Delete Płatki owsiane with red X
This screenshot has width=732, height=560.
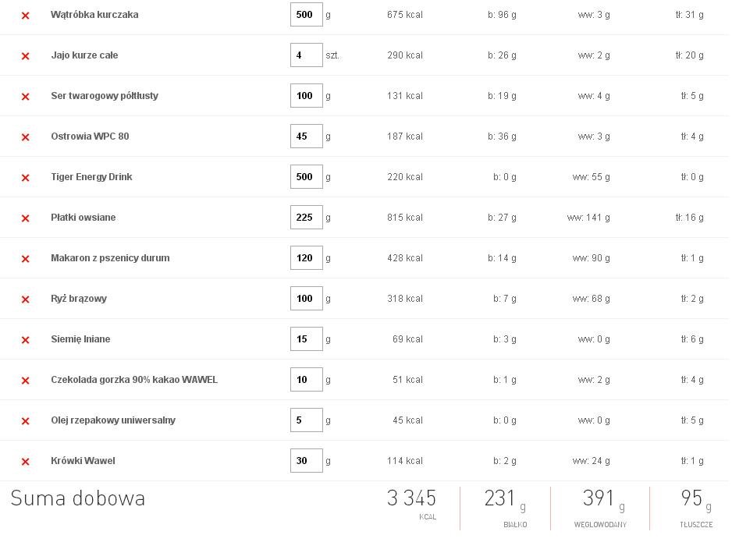[26, 218]
